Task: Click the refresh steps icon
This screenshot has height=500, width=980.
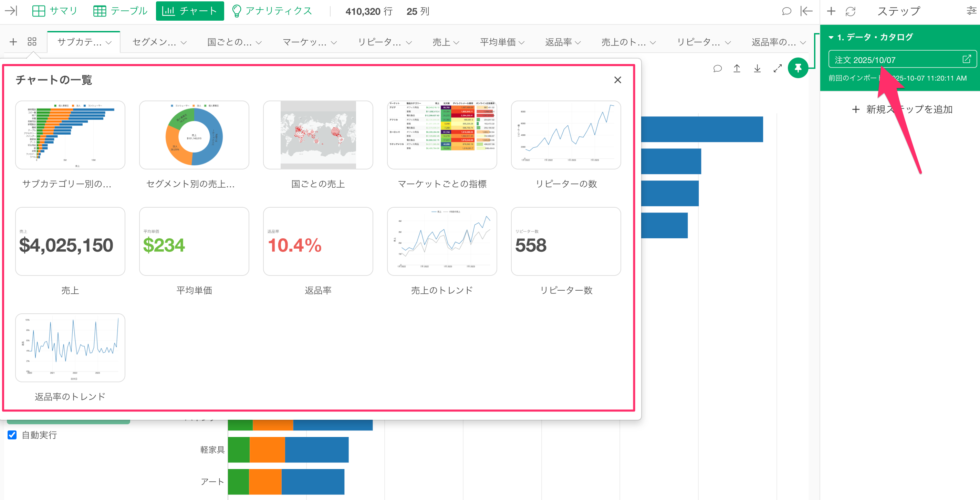Action: 851,11
